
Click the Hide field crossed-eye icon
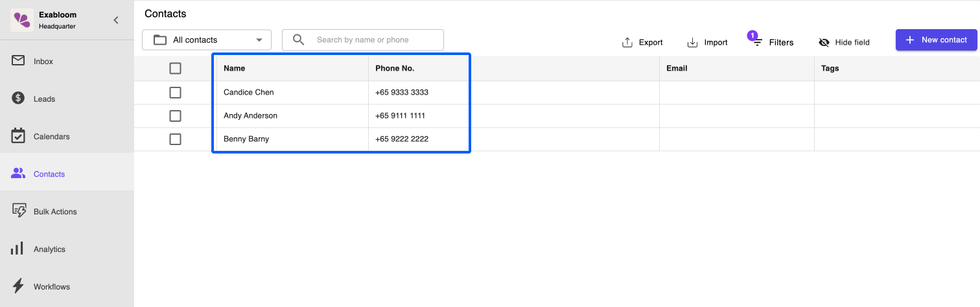pyautogui.click(x=824, y=42)
